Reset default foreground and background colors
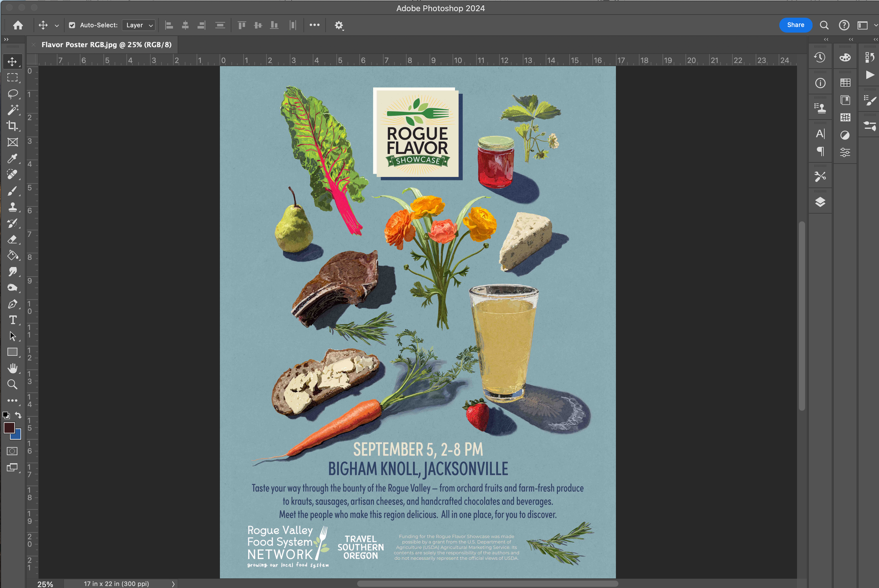The width and height of the screenshot is (879, 588). coord(6,415)
